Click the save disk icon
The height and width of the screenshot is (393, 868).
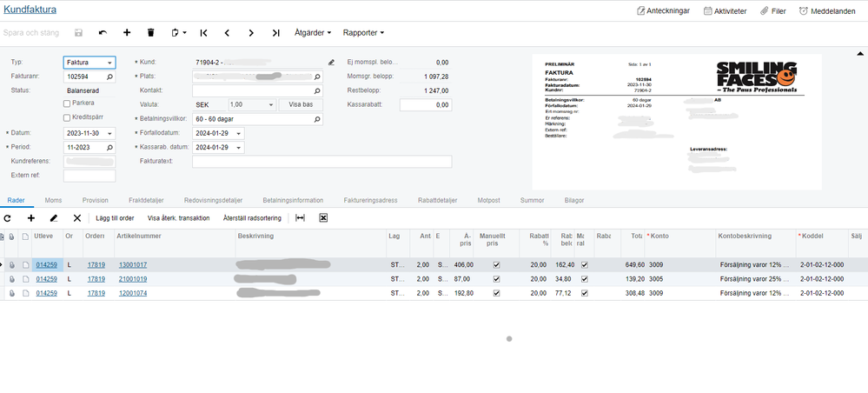coord(78,33)
